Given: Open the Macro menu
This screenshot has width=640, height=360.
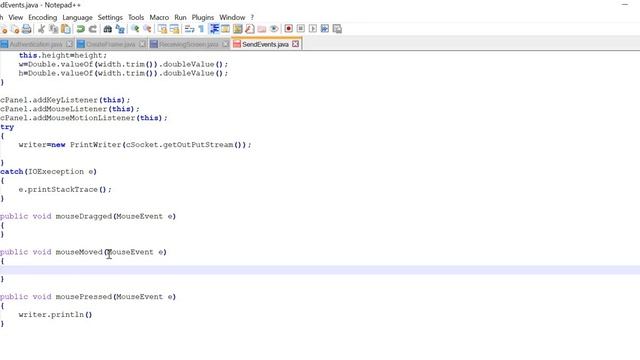Looking at the screenshot, I should click(159, 18).
